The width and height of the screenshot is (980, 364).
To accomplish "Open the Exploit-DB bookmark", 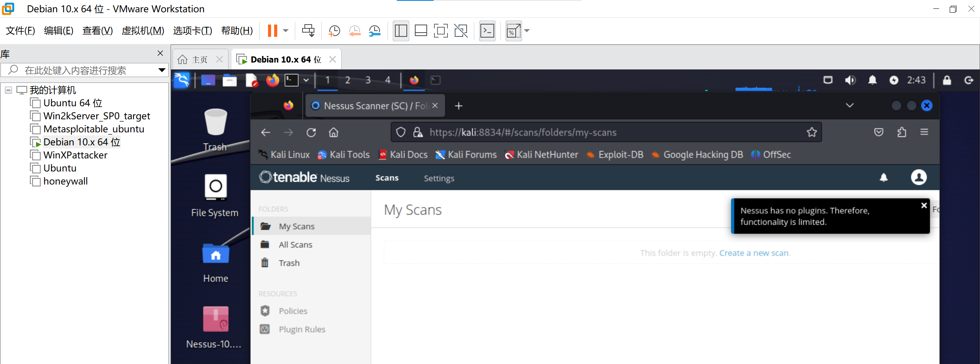I will 615,155.
